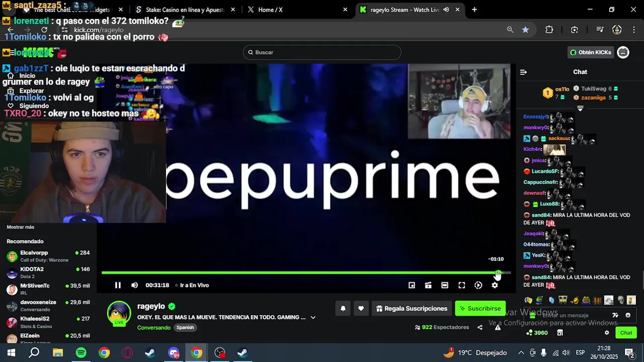Open Opera GX from the taskbar
The height and width of the screenshot is (362, 644).
click(127, 353)
